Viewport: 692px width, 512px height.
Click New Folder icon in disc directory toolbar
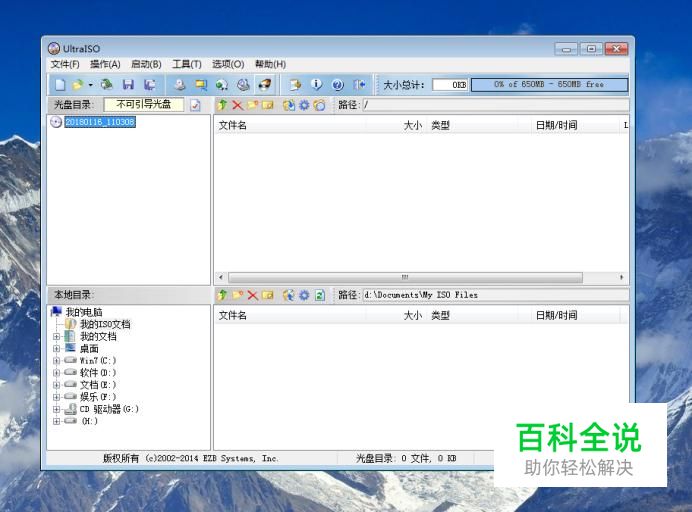pyautogui.click(x=252, y=105)
